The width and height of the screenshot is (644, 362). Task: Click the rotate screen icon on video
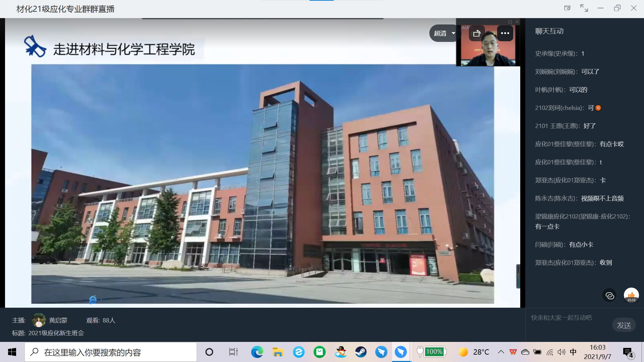click(477, 33)
